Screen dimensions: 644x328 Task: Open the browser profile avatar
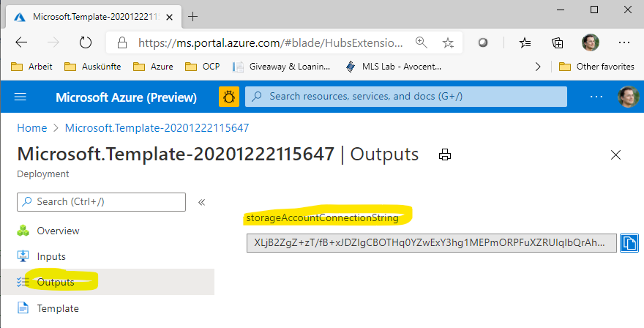tap(591, 42)
